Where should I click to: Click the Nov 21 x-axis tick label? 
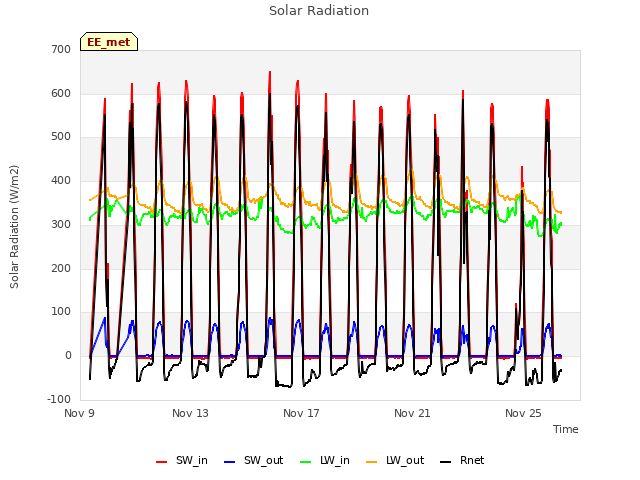click(x=412, y=413)
